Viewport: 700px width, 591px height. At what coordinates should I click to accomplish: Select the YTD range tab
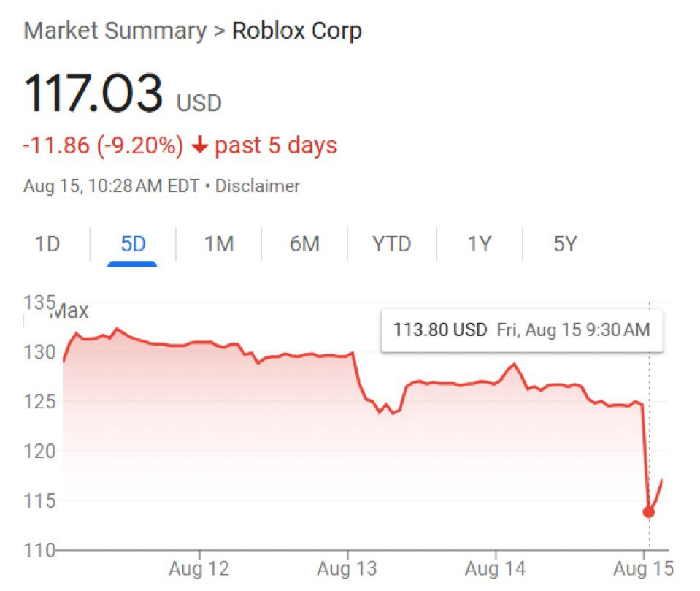(392, 244)
